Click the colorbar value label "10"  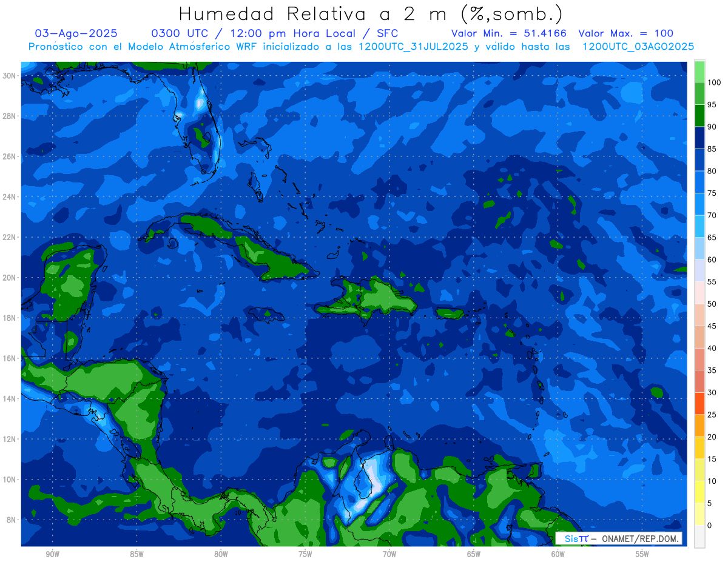[x=712, y=481]
